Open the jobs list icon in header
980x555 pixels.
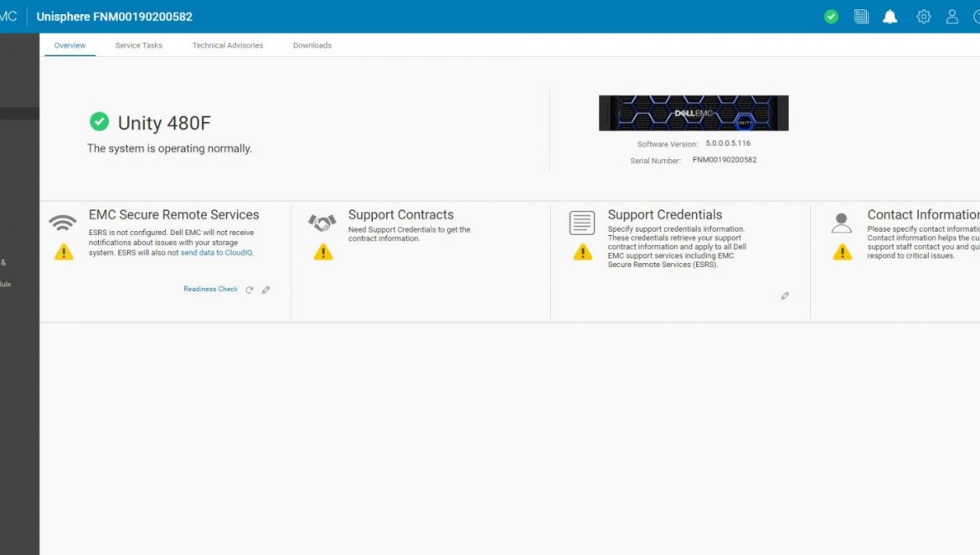click(x=861, y=17)
